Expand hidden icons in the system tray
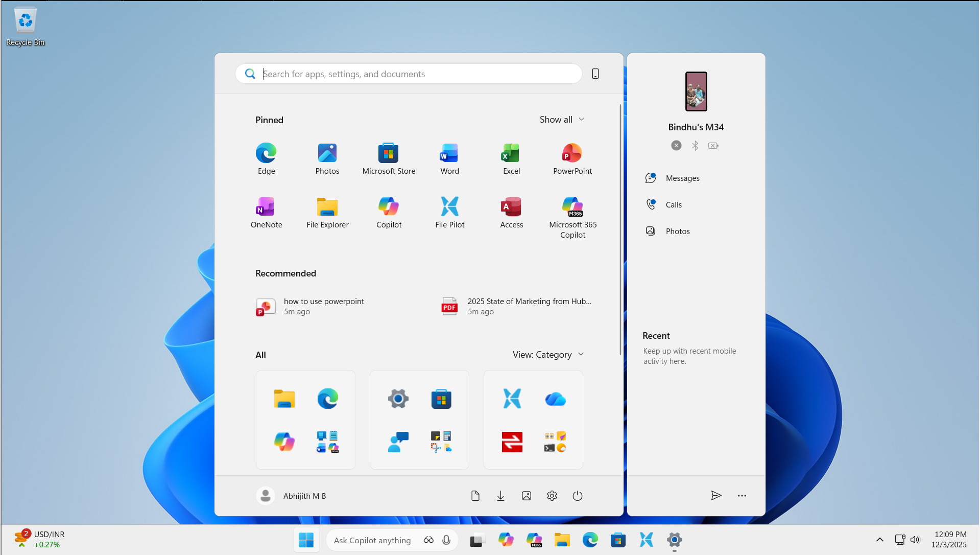The height and width of the screenshot is (555, 980). tap(879, 540)
